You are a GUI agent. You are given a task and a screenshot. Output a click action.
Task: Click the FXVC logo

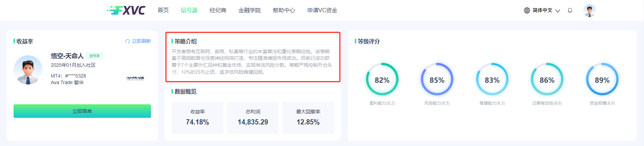[x=126, y=10]
